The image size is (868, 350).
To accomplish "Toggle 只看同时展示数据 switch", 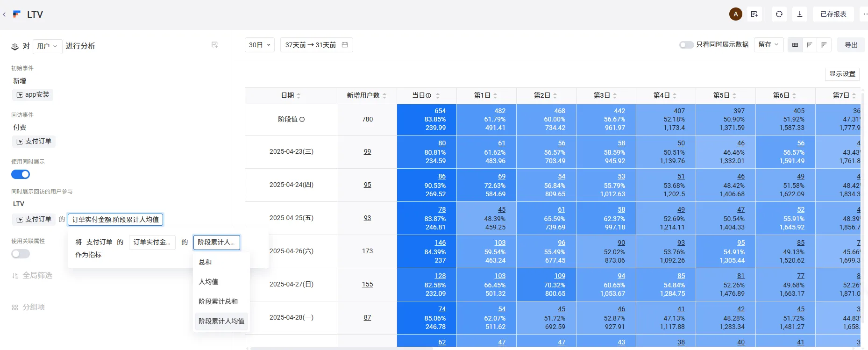I will (686, 45).
